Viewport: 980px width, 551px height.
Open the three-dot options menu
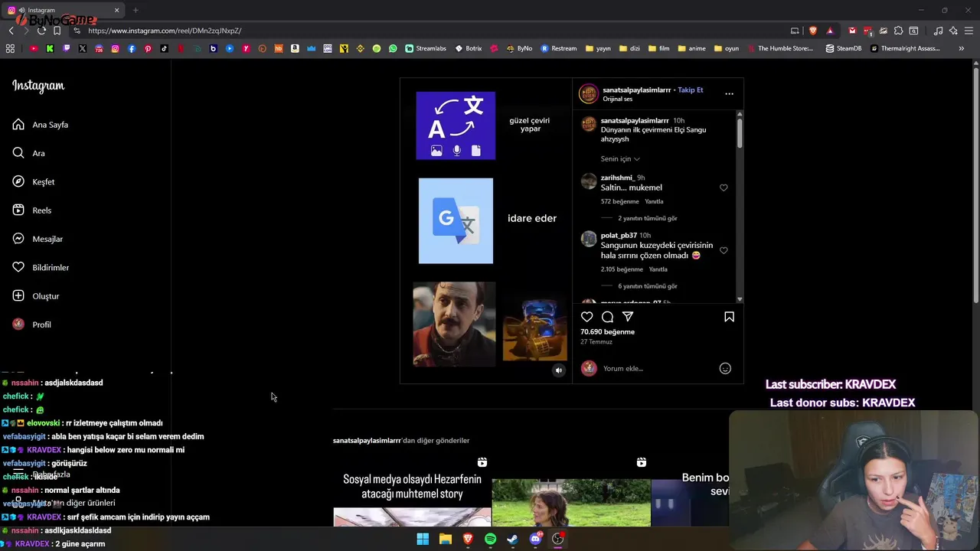click(x=729, y=94)
